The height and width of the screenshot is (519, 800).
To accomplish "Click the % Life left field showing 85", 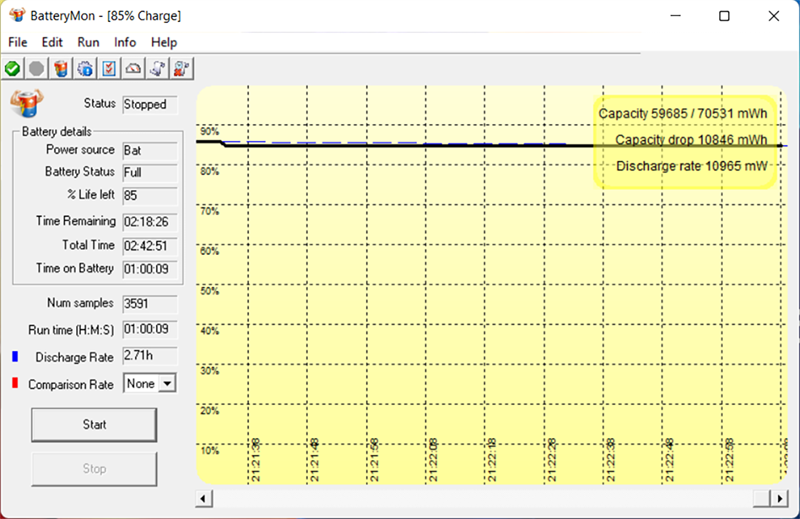I will coord(149,195).
